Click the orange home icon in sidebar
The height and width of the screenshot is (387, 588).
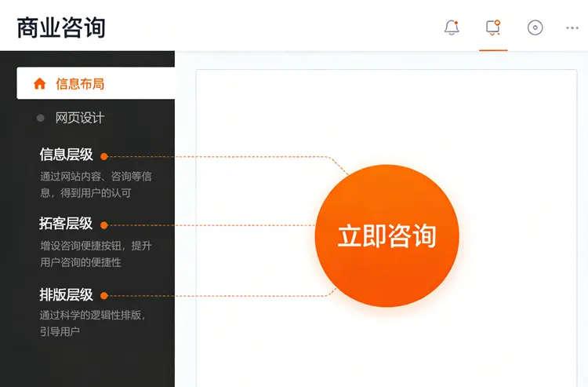(x=39, y=84)
